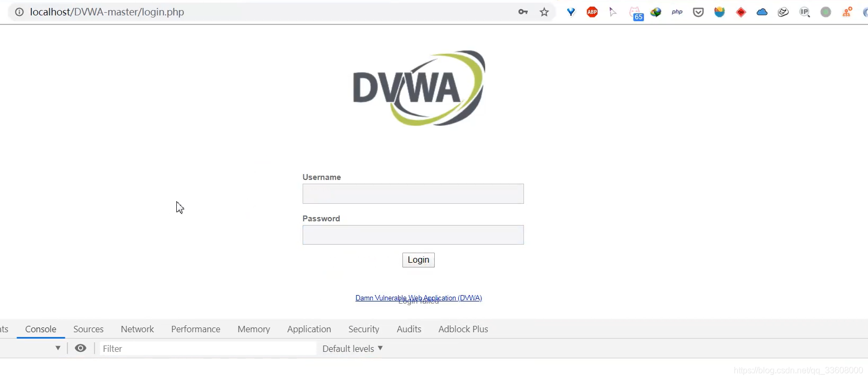Click the Pocket save extension icon
The height and width of the screenshot is (380, 868).
click(x=699, y=12)
